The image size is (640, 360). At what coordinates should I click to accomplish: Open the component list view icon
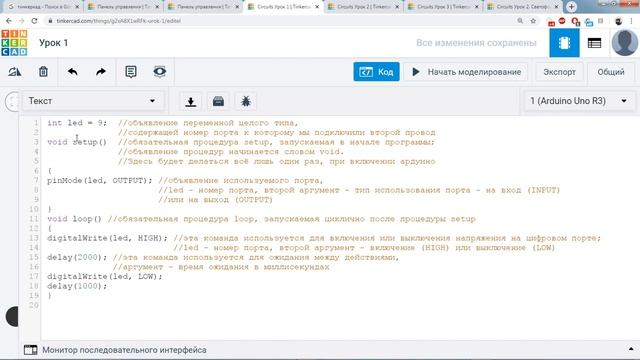[594, 43]
